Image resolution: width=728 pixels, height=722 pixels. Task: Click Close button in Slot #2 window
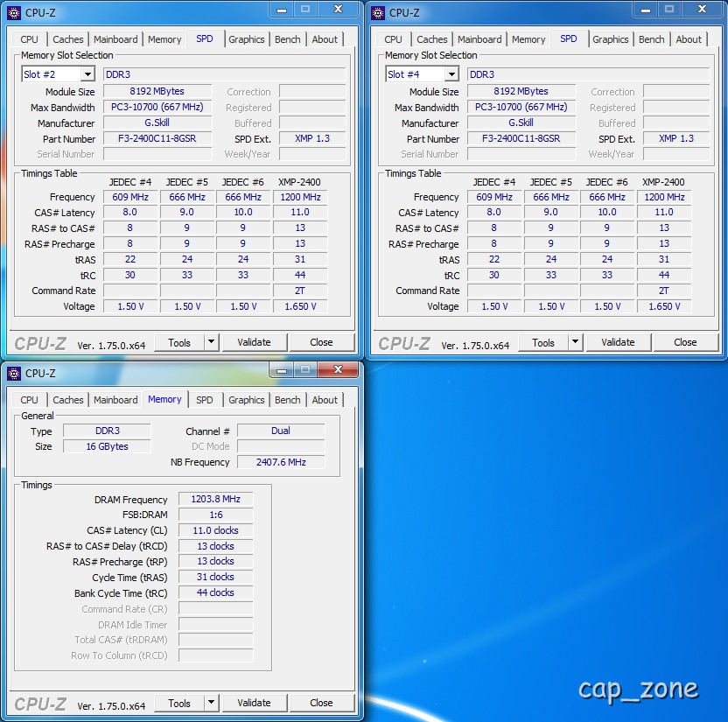[321, 343]
